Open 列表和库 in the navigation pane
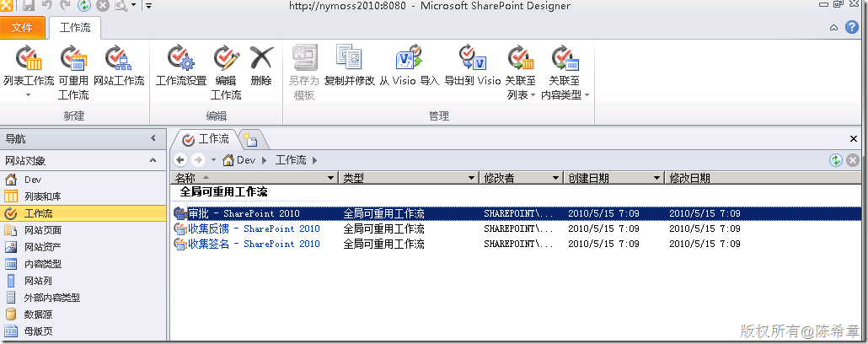 click(83, 196)
